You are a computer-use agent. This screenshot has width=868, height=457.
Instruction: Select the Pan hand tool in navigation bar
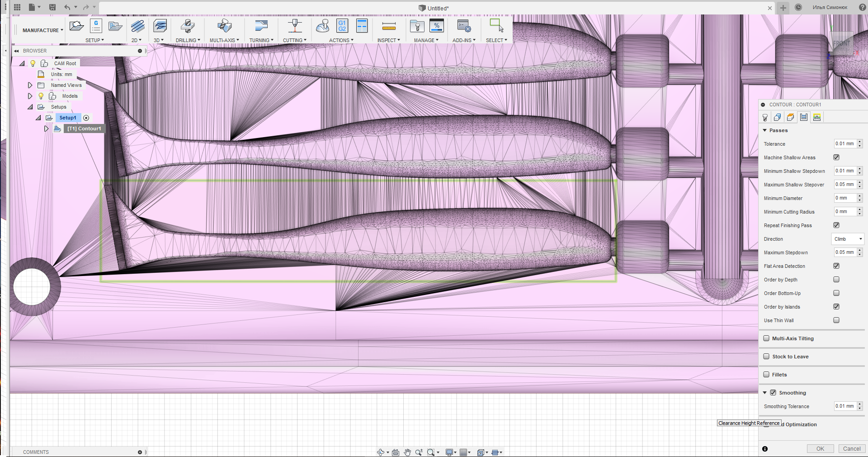click(407, 452)
